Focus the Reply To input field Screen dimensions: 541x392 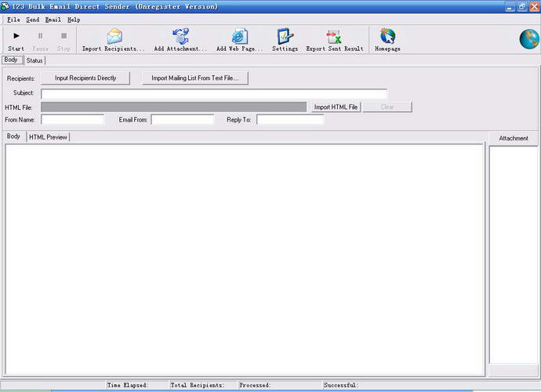290,120
